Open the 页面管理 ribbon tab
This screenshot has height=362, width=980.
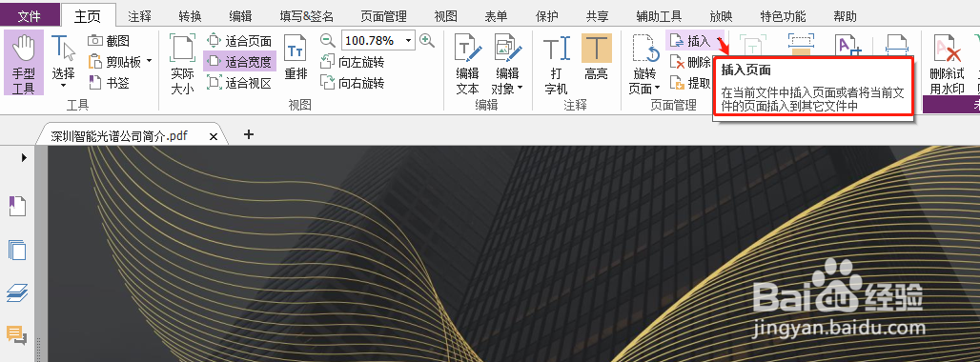(384, 17)
